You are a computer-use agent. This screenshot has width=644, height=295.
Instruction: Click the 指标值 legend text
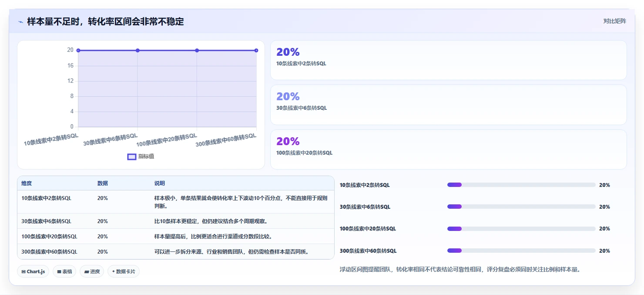coord(146,157)
